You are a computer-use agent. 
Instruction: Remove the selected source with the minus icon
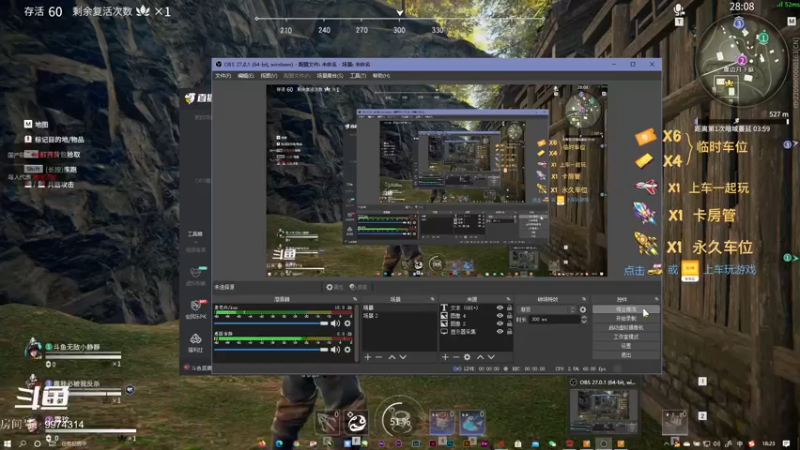click(456, 357)
